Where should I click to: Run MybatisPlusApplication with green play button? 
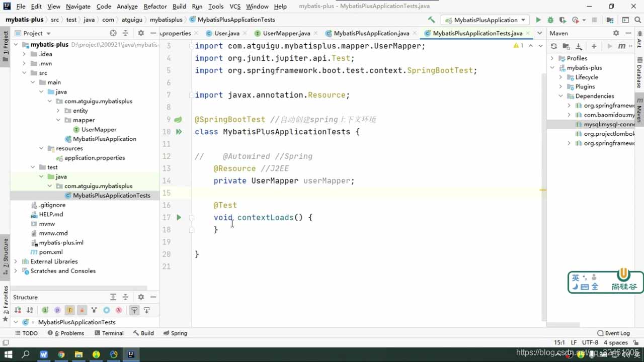coord(538,20)
